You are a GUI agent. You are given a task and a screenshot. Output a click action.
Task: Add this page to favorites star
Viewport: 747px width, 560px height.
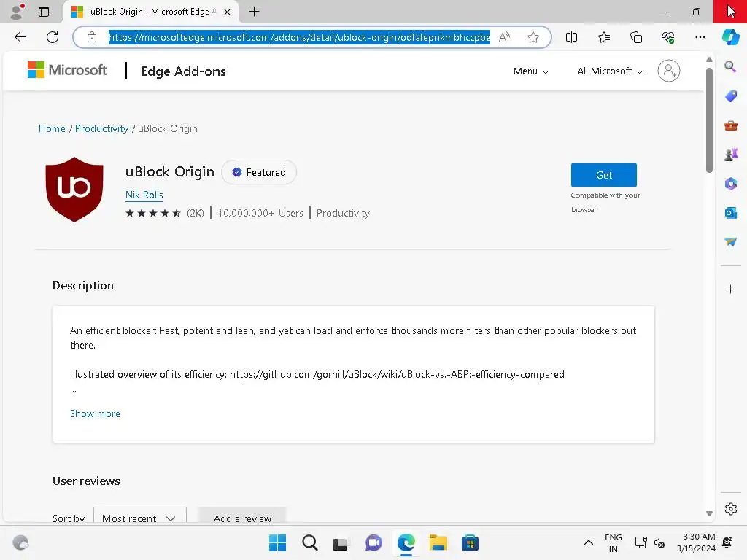coord(533,37)
